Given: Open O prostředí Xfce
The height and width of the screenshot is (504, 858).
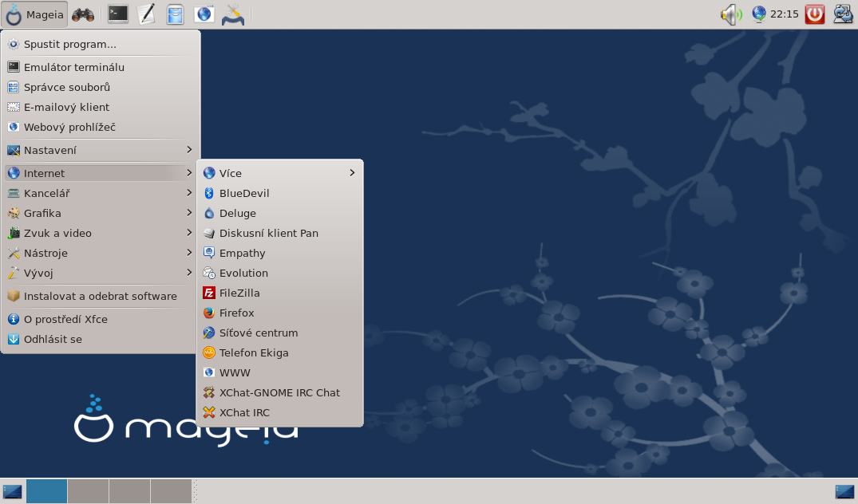Looking at the screenshot, I should (x=101, y=319).
